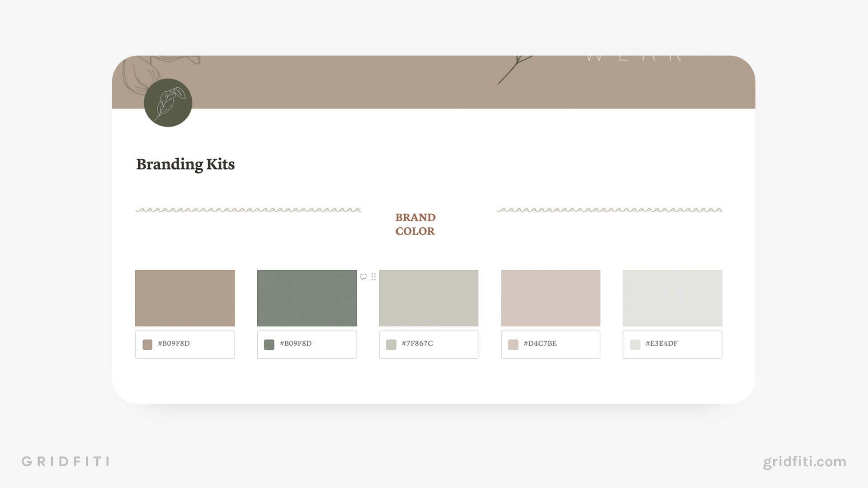Open the #D4C7BE bookmark card
Screen dimensions: 868x488
(x=551, y=345)
